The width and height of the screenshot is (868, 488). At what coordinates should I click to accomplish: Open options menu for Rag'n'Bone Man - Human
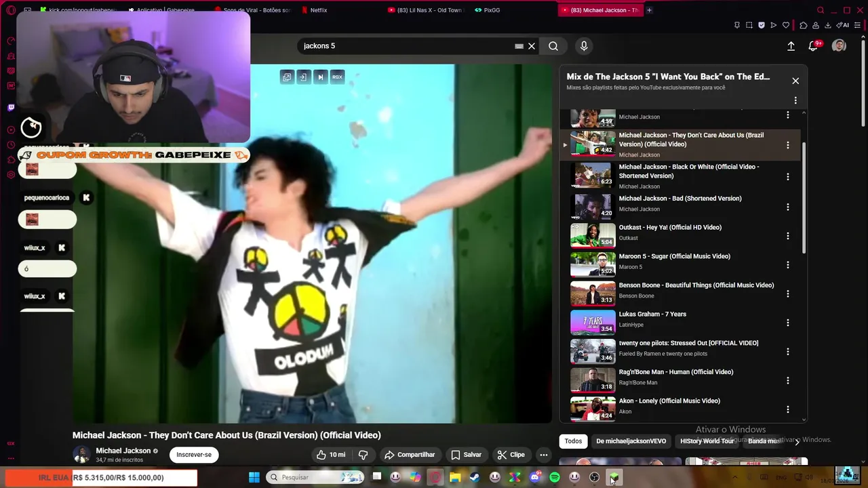(x=787, y=381)
